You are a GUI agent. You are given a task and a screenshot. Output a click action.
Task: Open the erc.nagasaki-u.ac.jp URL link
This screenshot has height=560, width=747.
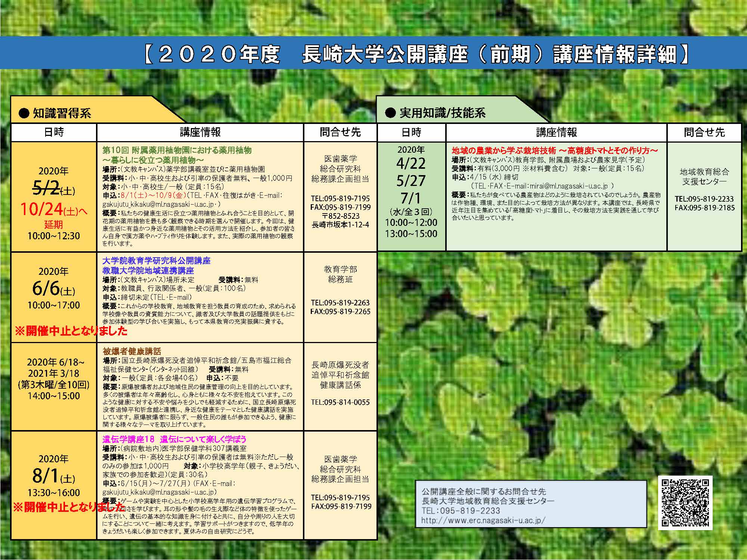(x=483, y=520)
